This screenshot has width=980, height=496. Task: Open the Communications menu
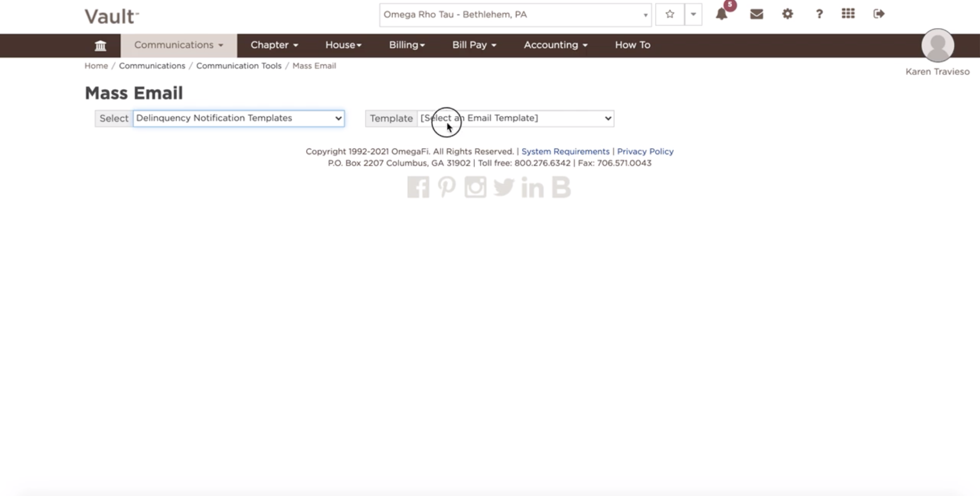[x=177, y=45]
